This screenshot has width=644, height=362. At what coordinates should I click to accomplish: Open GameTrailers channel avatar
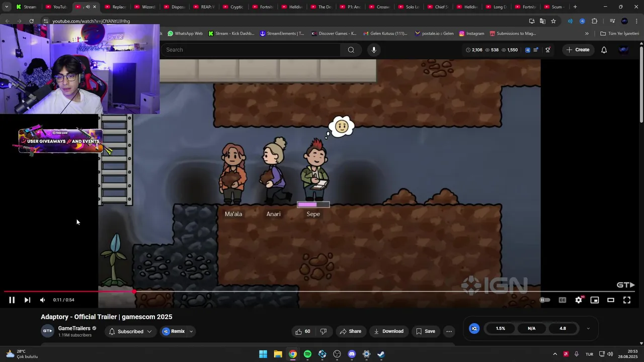coord(47,331)
